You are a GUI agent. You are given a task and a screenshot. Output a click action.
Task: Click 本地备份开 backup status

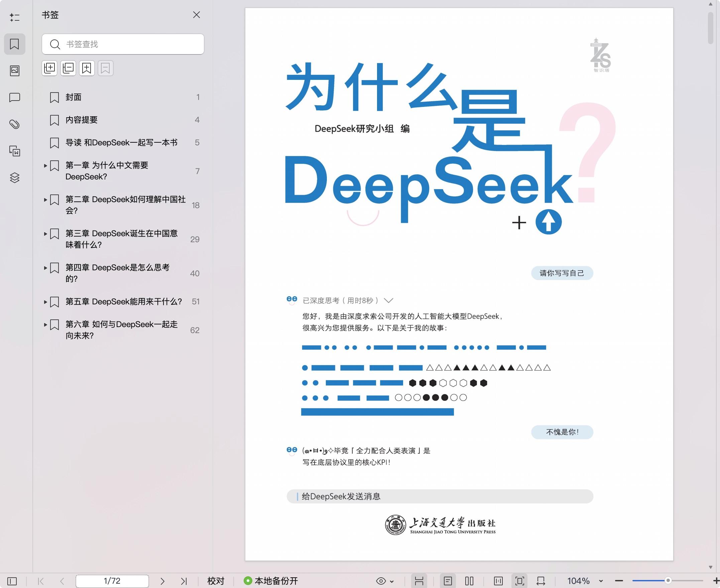click(x=271, y=581)
